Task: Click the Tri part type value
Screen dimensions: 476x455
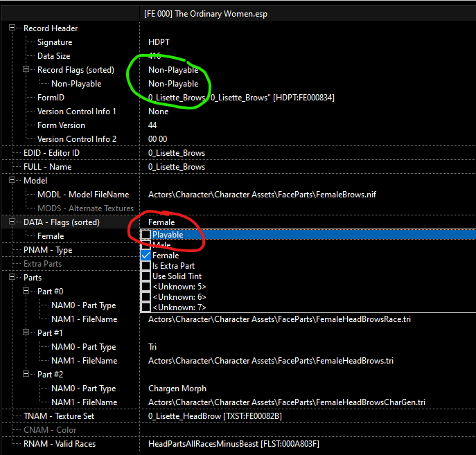Action: (152, 347)
